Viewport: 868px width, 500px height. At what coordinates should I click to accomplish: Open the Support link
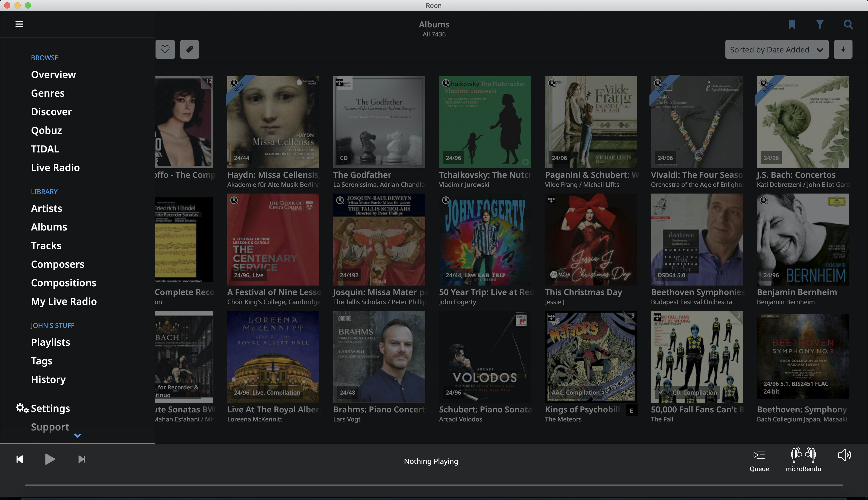point(50,427)
